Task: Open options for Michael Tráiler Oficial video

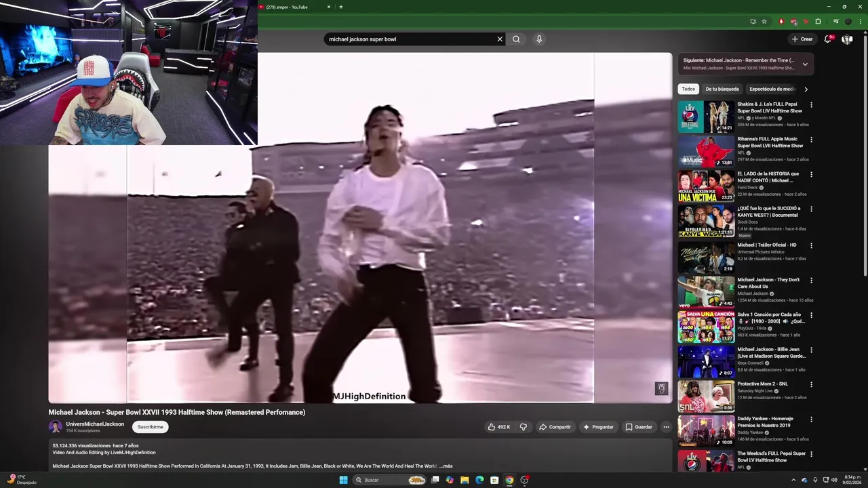Action: coord(811,245)
